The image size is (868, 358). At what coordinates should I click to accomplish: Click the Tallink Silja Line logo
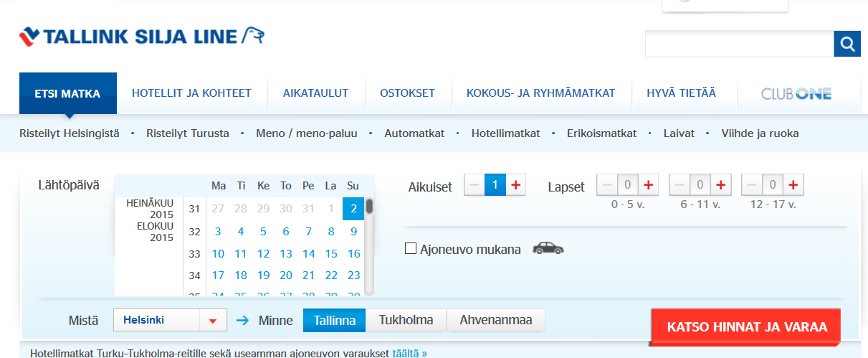[x=143, y=36]
